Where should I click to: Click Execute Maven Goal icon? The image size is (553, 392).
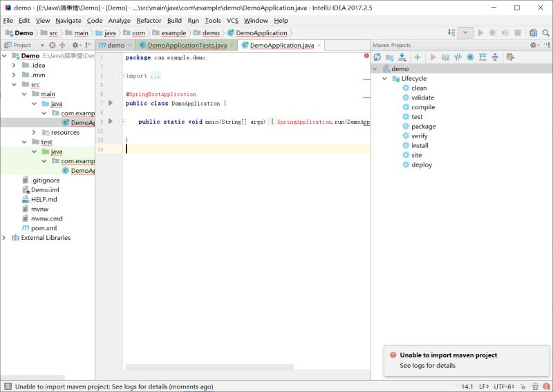click(446, 57)
